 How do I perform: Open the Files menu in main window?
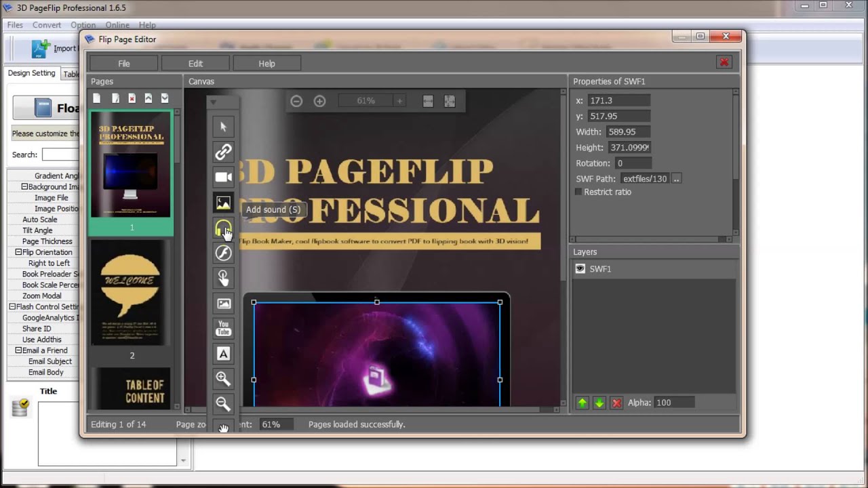[15, 25]
